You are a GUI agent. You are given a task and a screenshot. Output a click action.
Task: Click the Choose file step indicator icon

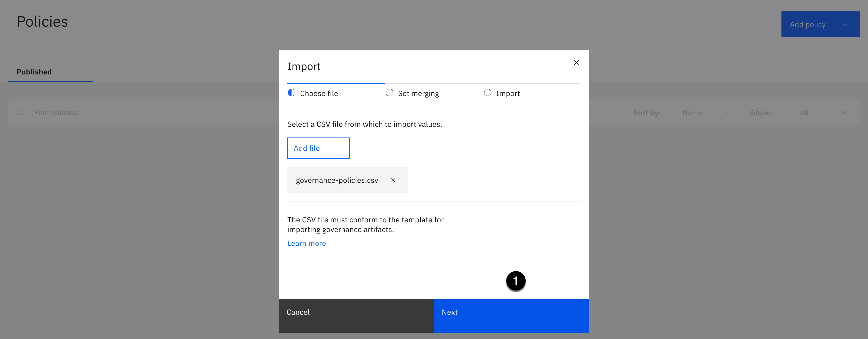(x=291, y=93)
